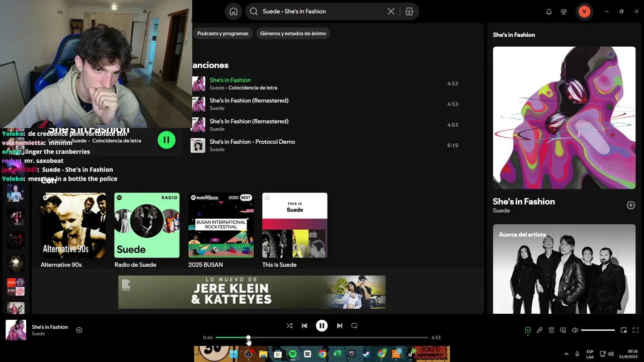The image size is (644, 362).
Task: Add current song via player bar plus icon
Action: (79, 330)
